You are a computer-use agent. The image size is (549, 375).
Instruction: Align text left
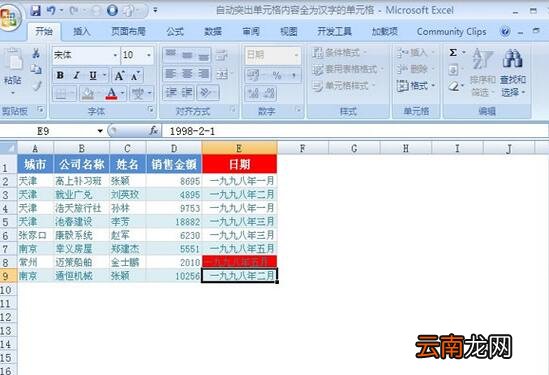coord(171,74)
